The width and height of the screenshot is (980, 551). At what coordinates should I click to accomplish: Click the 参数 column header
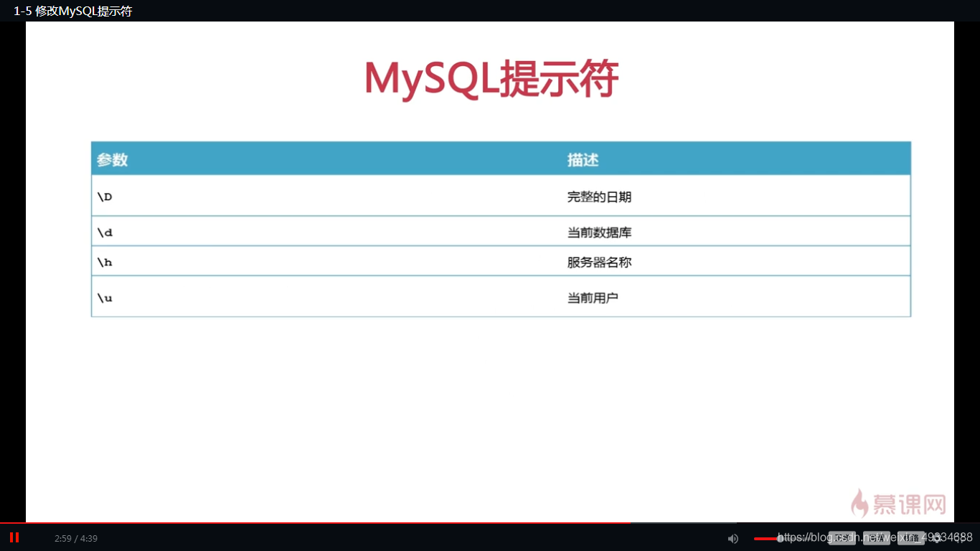pos(112,160)
